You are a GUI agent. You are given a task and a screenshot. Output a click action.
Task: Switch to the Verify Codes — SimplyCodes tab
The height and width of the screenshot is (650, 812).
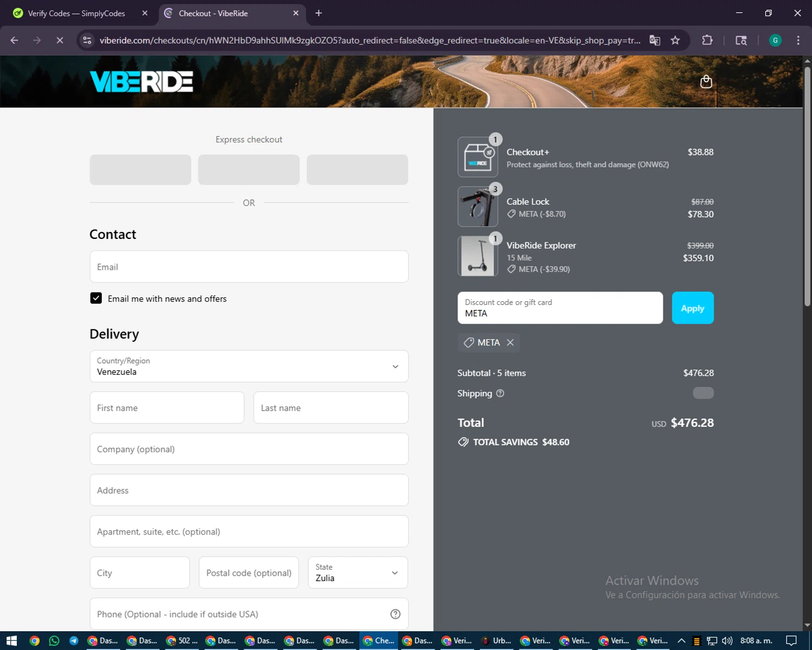coord(76,13)
